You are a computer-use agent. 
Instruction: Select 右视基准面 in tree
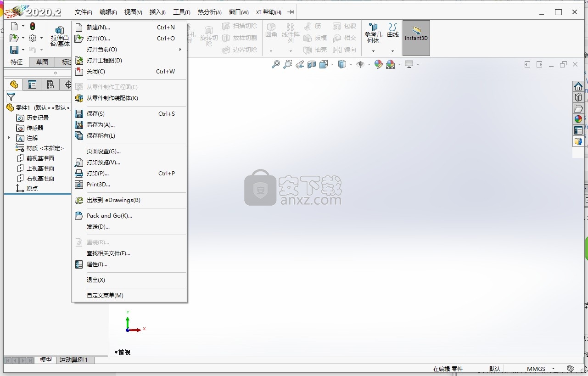35,179
